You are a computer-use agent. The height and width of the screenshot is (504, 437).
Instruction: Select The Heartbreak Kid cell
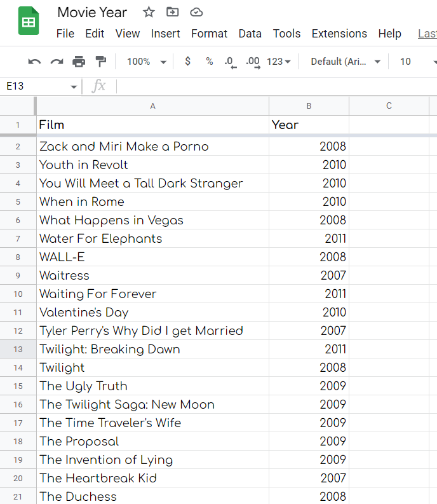pos(152,479)
